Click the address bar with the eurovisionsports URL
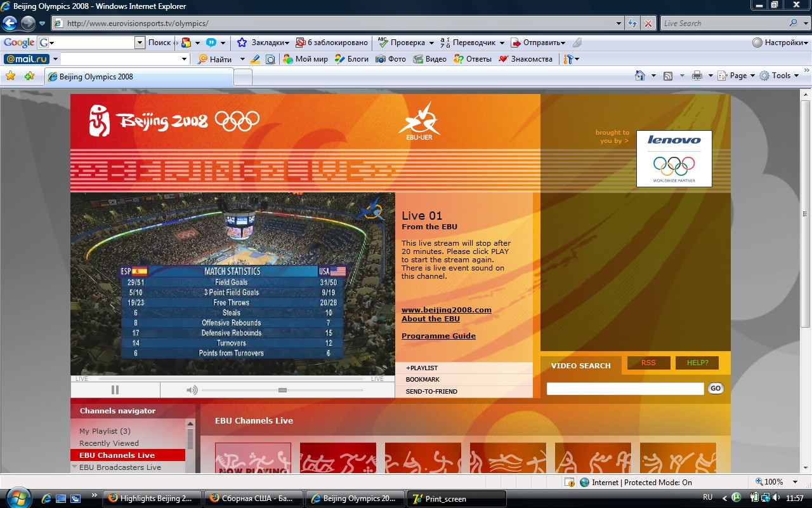The image size is (812, 508). pos(334,23)
